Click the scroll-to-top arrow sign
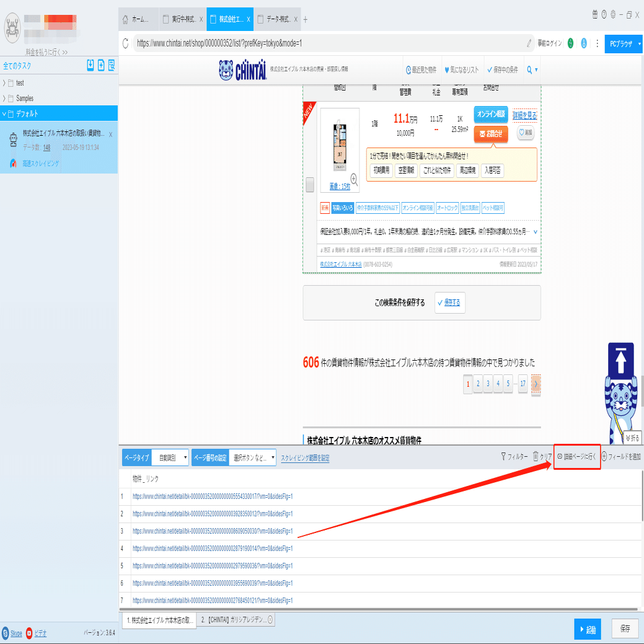 (x=620, y=361)
